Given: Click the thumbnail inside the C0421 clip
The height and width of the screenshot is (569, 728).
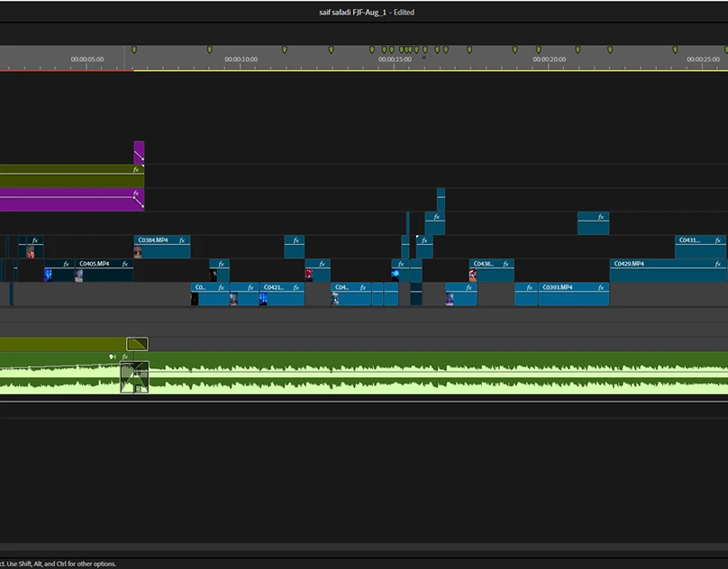Looking at the screenshot, I should pyautogui.click(x=263, y=299).
